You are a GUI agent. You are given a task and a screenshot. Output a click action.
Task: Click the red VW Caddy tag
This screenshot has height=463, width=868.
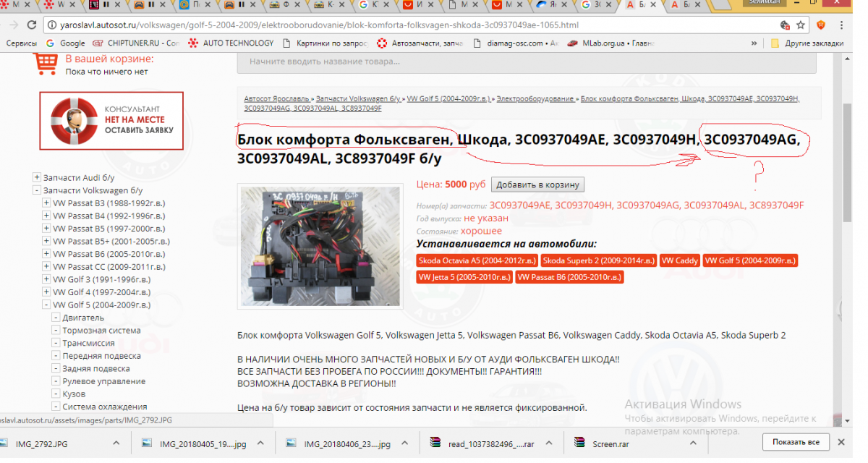tap(679, 260)
